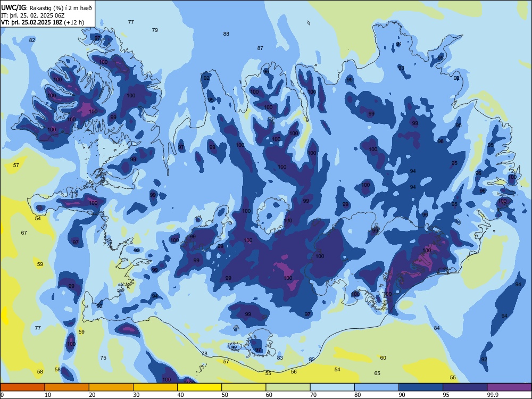Click the purple 99.9+ legend color block
Screen dimensions: 532x399
point(509,387)
